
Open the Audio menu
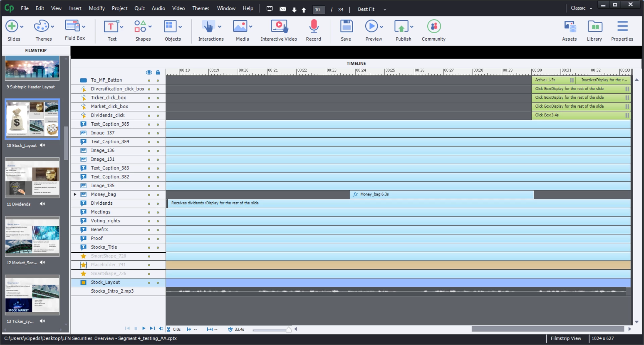(158, 8)
